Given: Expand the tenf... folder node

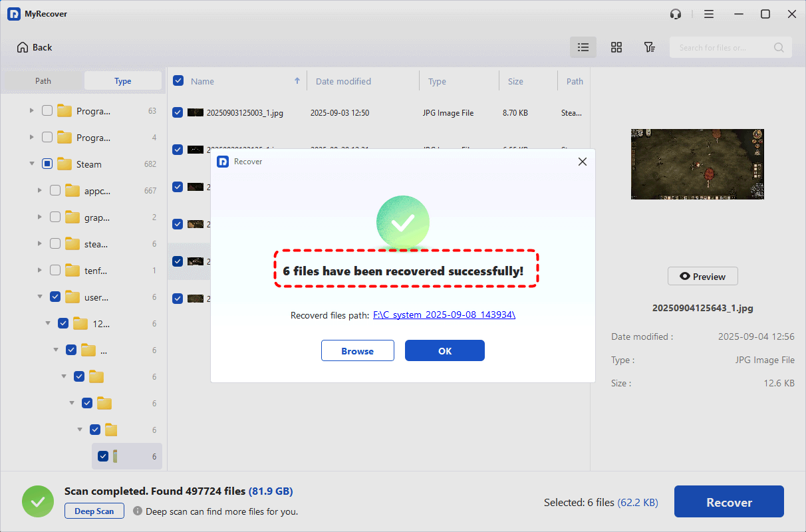Looking at the screenshot, I should (x=39, y=271).
